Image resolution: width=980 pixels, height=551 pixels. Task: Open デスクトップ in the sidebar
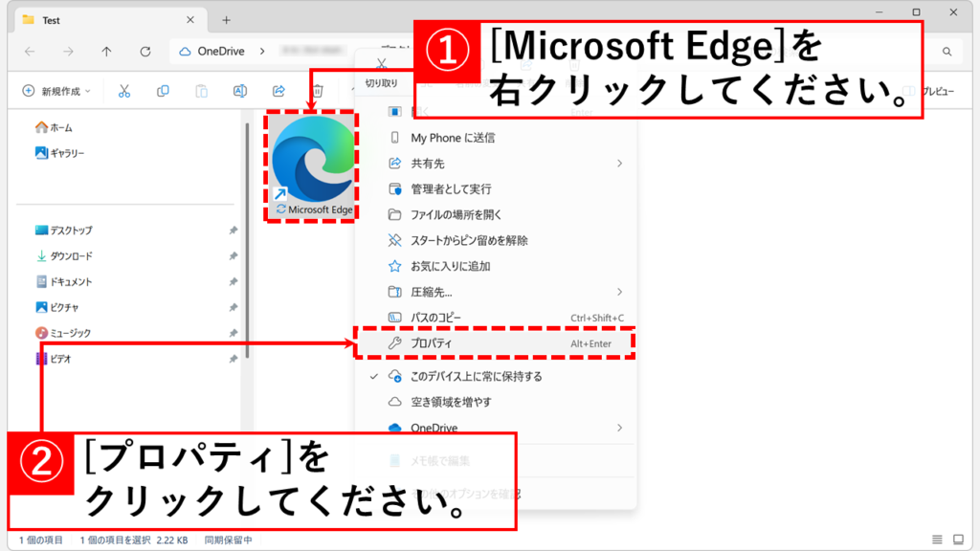pos(64,231)
